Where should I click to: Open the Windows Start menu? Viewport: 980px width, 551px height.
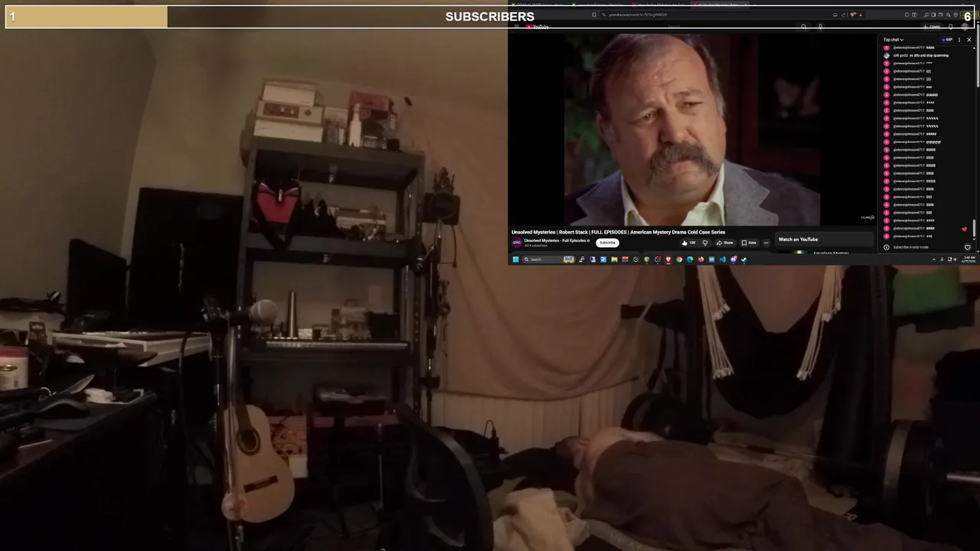[515, 259]
